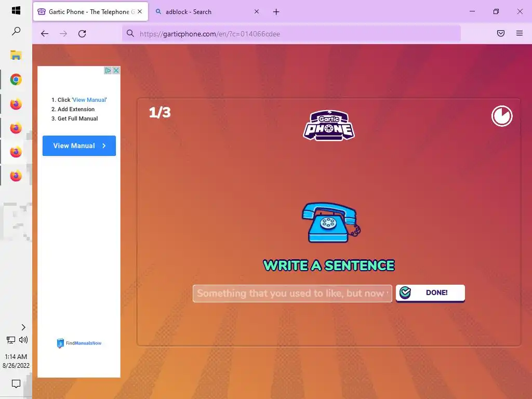Click the View Manual ad button

tap(79, 145)
